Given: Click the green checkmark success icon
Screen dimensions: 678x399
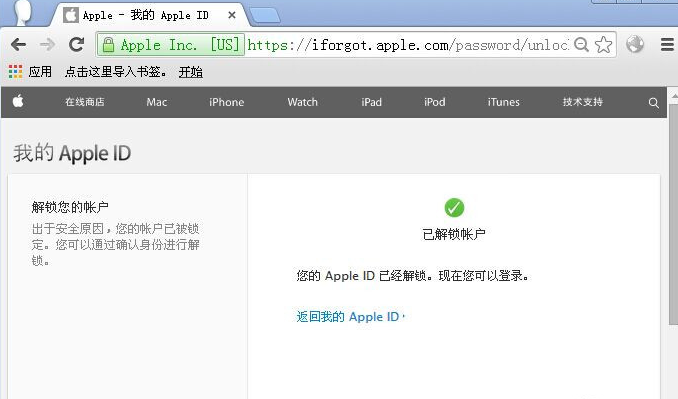Looking at the screenshot, I should coord(454,207).
